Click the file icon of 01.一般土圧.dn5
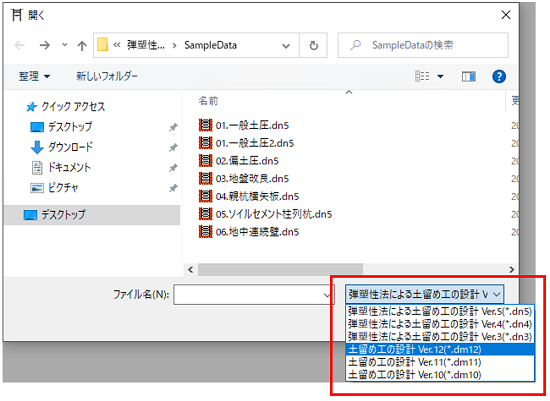This screenshot has height=401, width=550. (x=206, y=125)
